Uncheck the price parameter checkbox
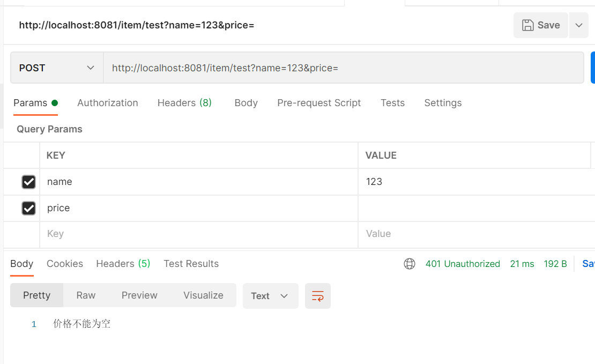595x364 pixels. 28,208
